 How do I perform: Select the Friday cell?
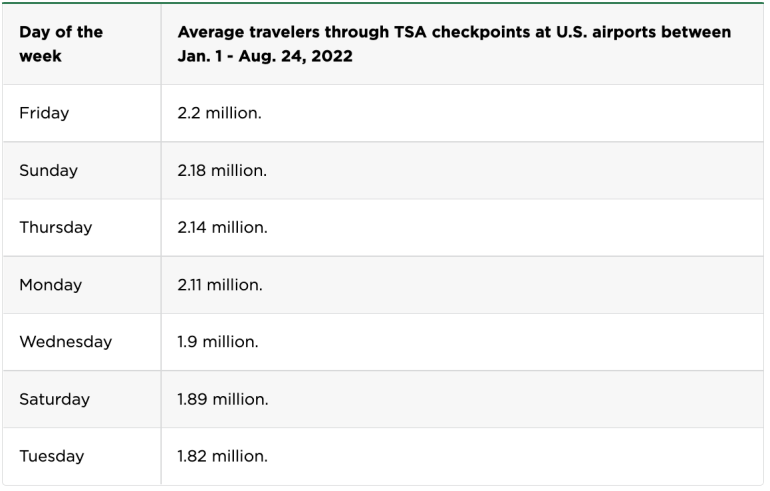(44, 113)
